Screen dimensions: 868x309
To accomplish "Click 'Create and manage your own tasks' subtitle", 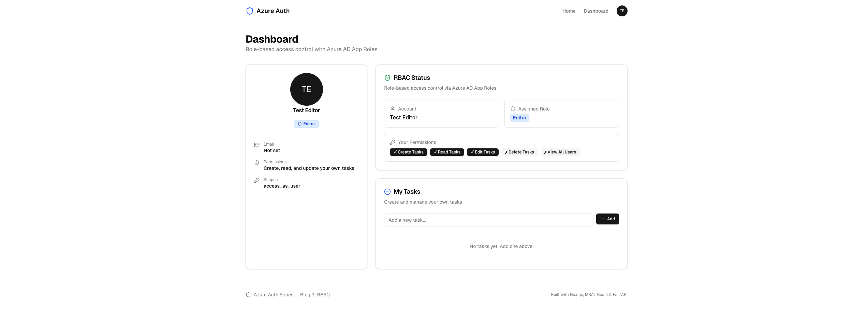I will click(423, 202).
